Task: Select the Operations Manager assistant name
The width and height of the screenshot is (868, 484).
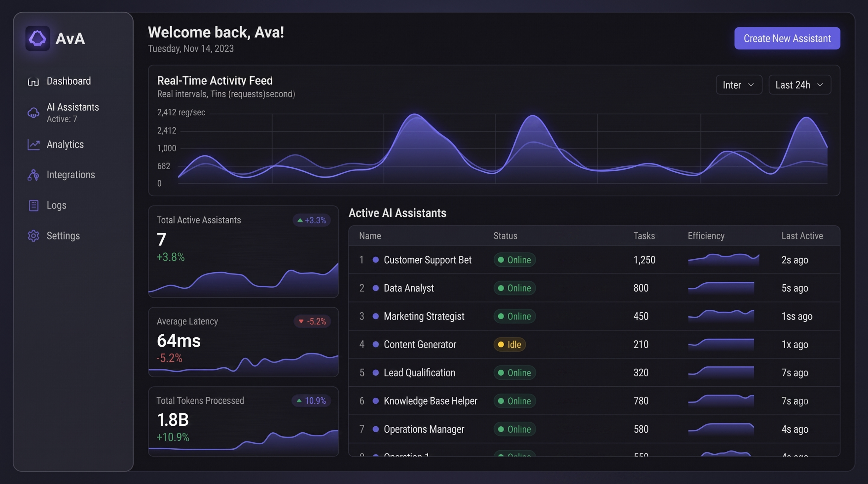Action: [x=424, y=429]
